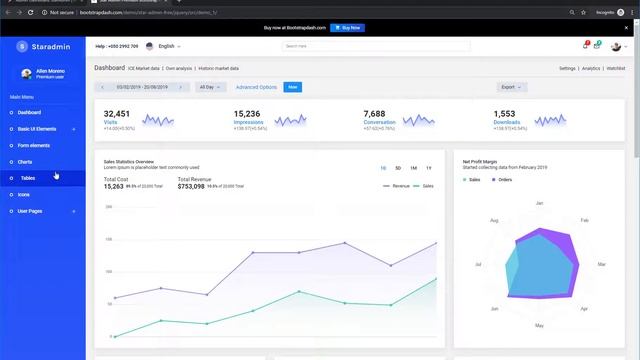Click Total Revenue $753,098 value

point(191,187)
